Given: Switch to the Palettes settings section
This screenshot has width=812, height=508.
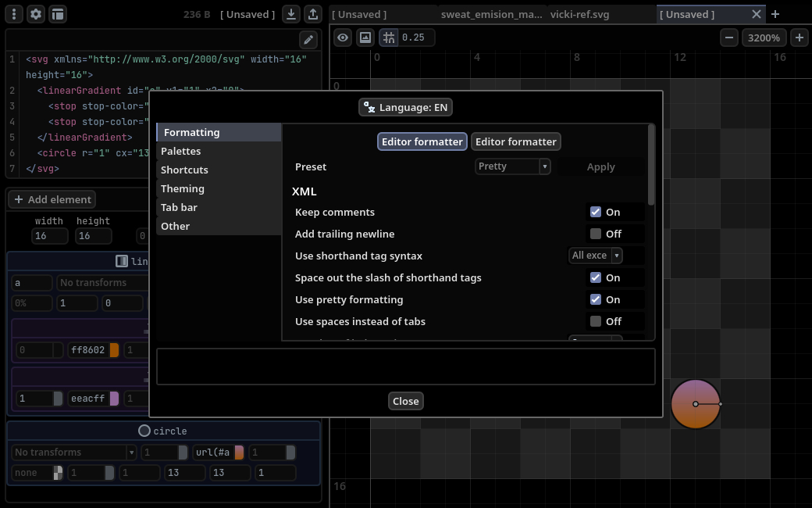Looking at the screenshot, I should coord(181,151).
